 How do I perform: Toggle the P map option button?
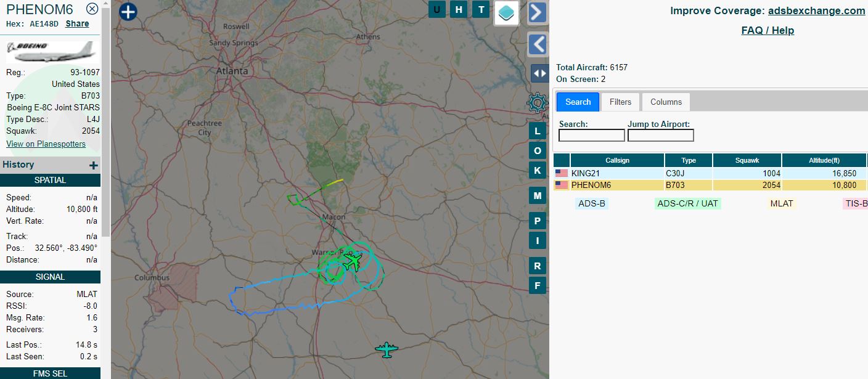pyautogui.click(x=538, y=221)
